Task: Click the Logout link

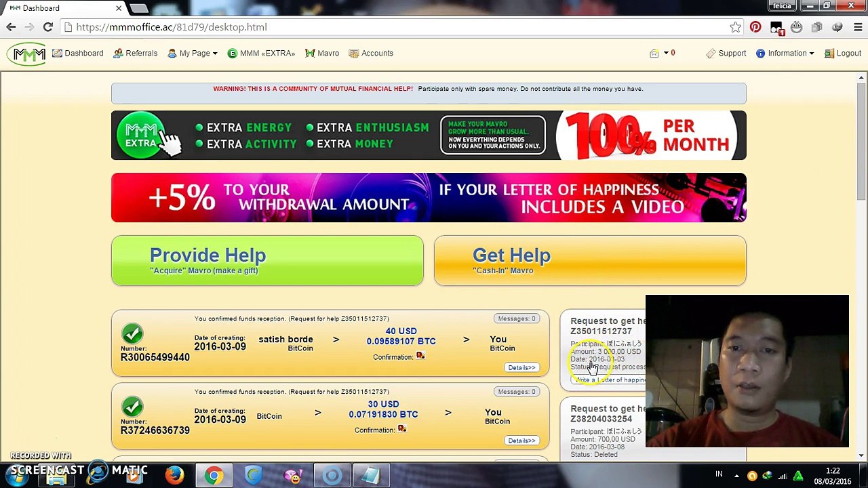Action: (842, 54)
